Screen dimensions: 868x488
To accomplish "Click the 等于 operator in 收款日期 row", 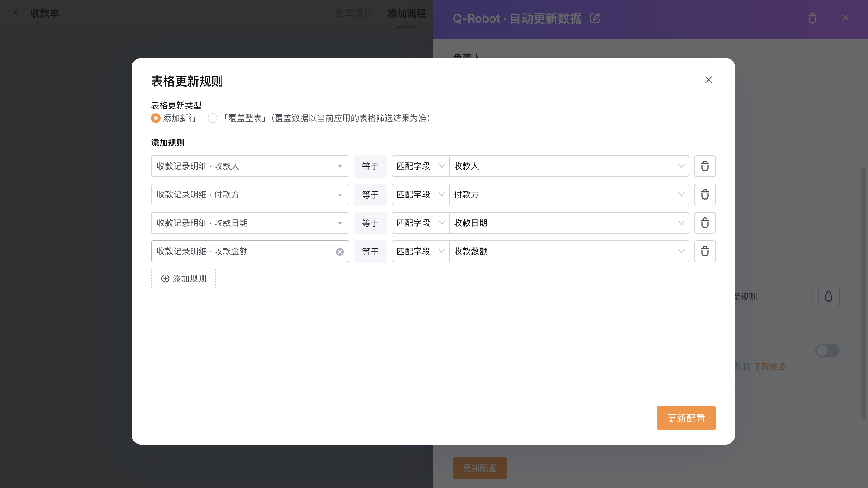I will pyautogui.click(x=370, y=223).
